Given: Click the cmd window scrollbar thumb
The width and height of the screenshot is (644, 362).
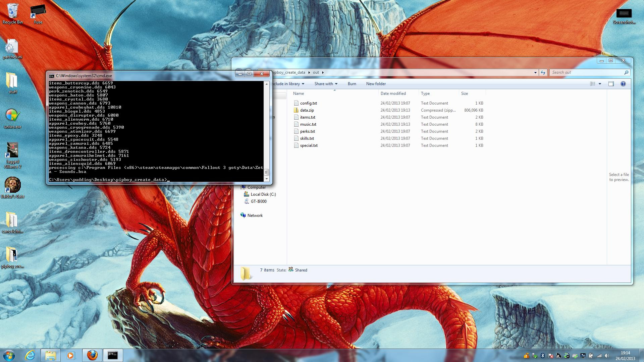Looking at the screenshot, I should click(266, 172).
